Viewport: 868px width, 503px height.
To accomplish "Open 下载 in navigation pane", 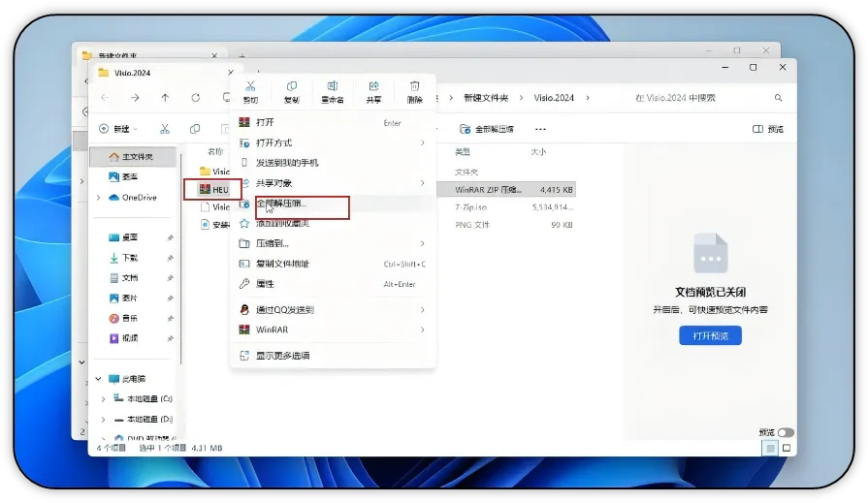I will 130,258.
